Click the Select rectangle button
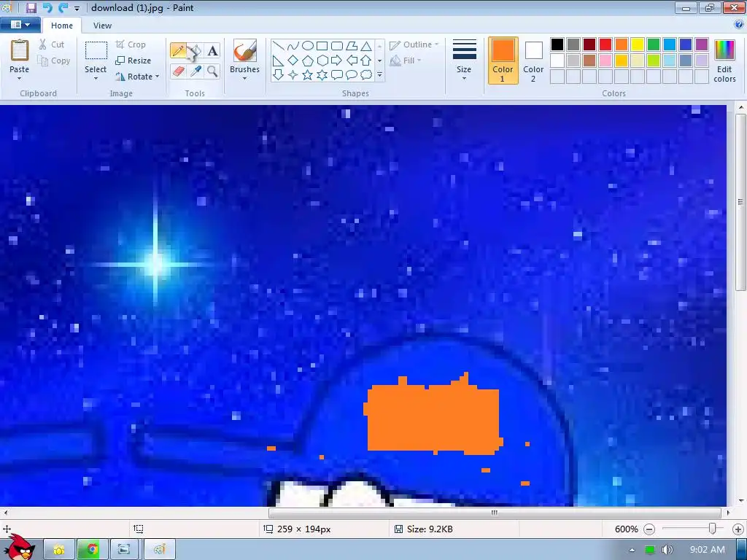 pos(96,51)
